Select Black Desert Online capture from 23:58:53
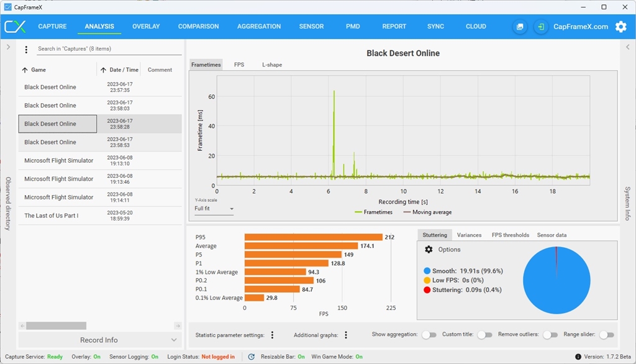This screenshot has width=636, height=364. [x=100, y=142]
